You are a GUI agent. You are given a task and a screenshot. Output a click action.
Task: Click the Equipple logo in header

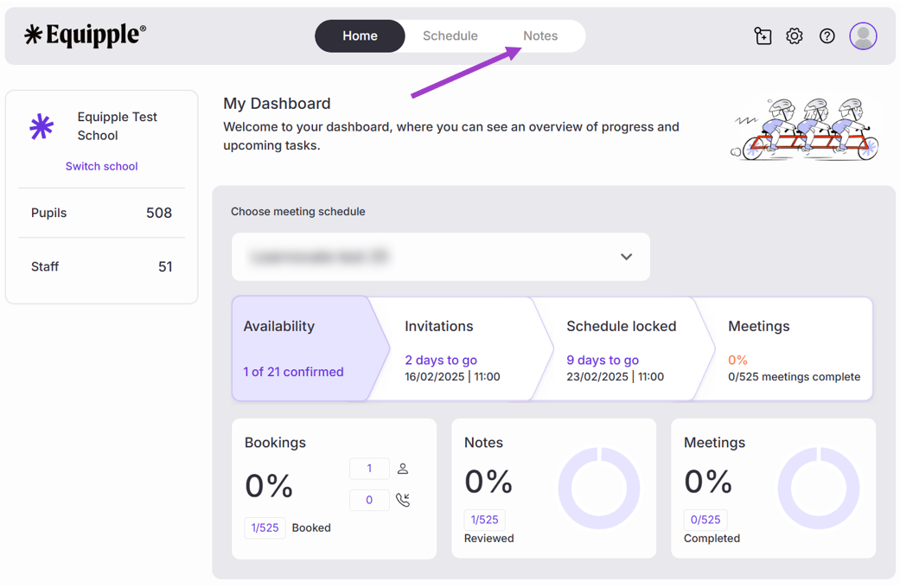[85, 35]
